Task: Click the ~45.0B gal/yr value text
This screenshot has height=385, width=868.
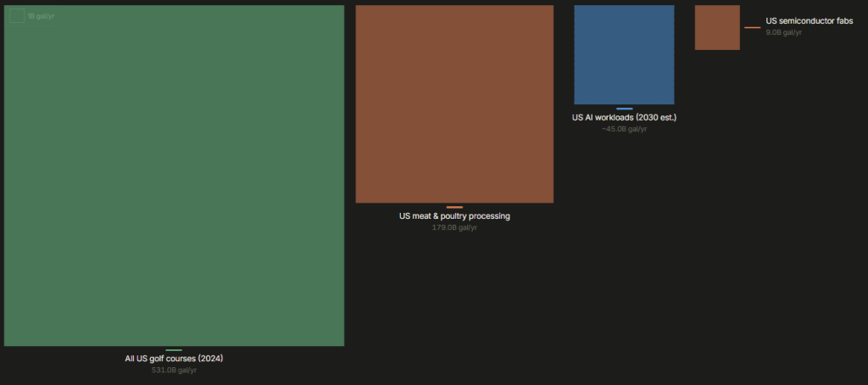Action: pyautogui.click(x=624, y=129)
